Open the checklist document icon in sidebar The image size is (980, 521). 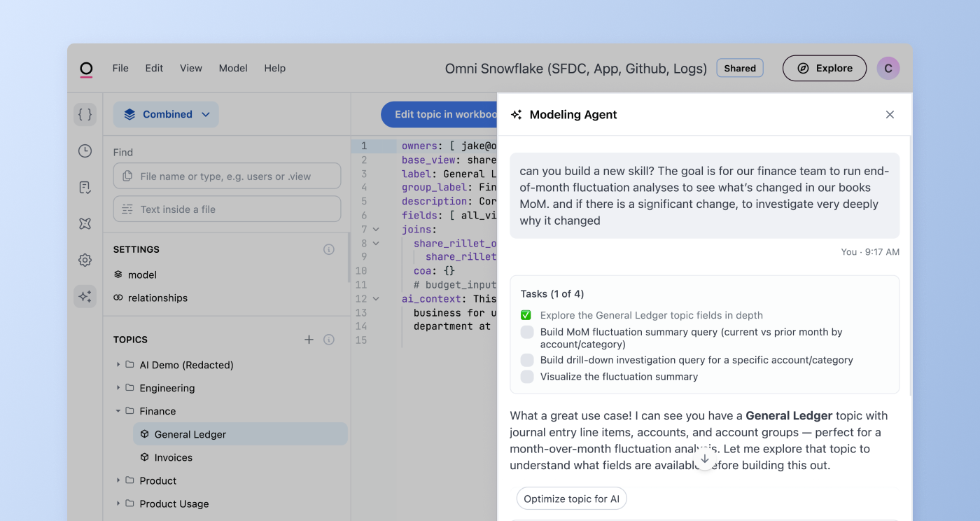pos(85,187)
